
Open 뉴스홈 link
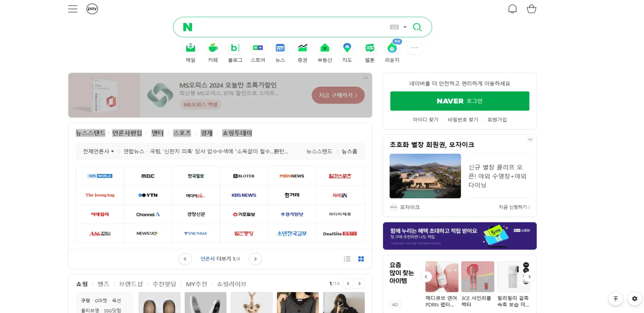point(349,151)
